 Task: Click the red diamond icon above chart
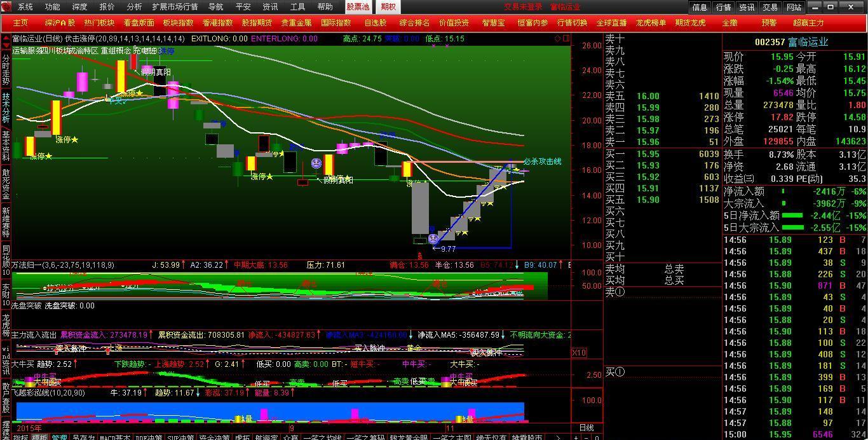pos(557,38)
